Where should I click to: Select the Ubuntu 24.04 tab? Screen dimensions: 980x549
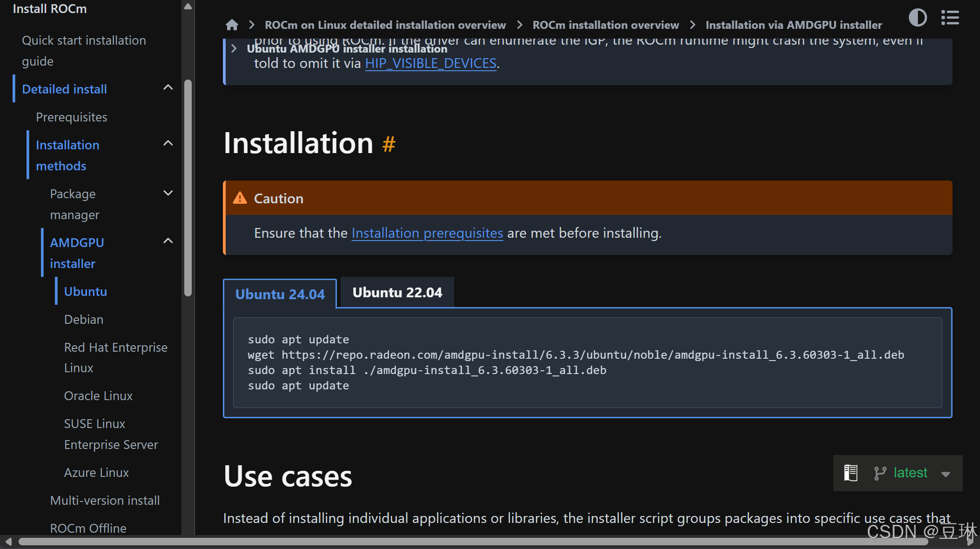tap(280, 295)
